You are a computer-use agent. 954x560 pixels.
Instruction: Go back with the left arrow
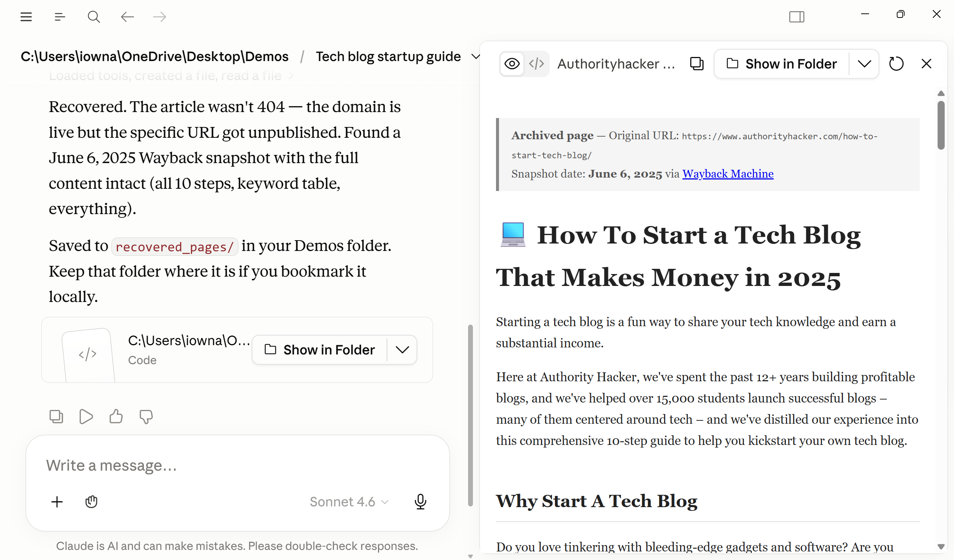127,17
